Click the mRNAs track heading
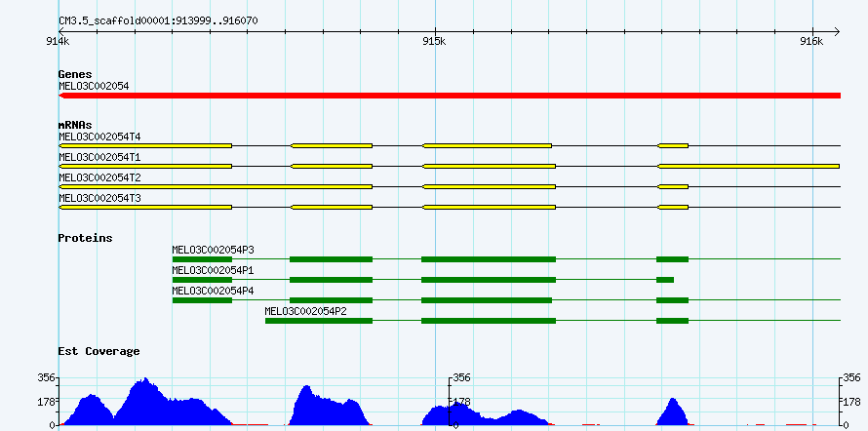Screen dimensions: 868x431 pyautogui.click(x=75, y=125)
